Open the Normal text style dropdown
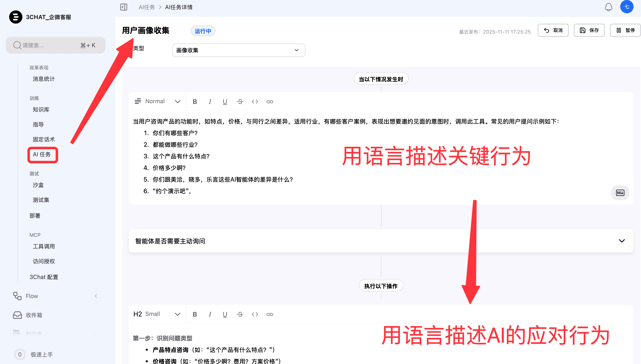Image resolution: width=641 pixels, height=364 pixels. pos(158,102)
